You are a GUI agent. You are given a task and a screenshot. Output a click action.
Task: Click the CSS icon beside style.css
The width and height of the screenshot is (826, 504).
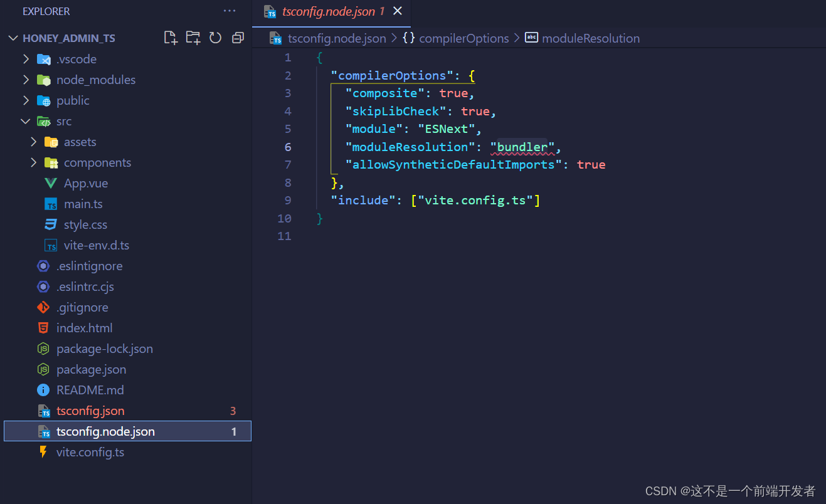click(x=51, y=224)
